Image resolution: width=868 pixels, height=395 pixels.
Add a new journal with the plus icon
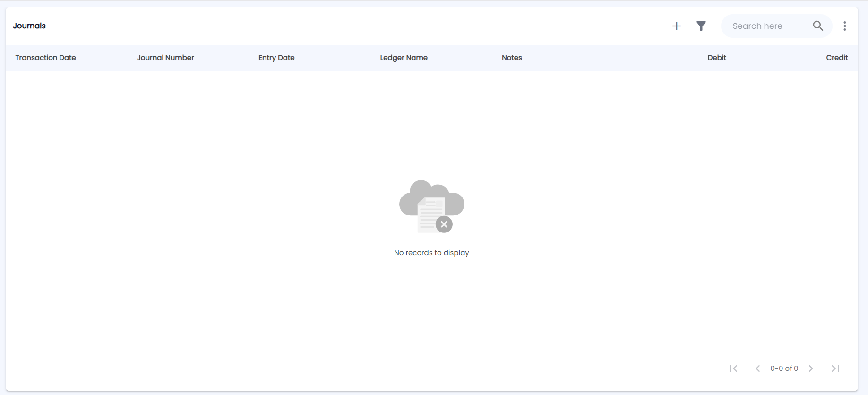coord(677,26)
